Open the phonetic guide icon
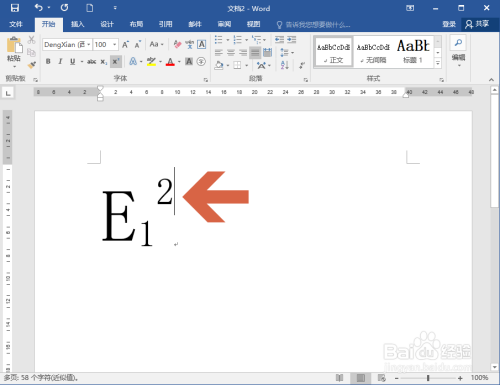 pos(189,44)
